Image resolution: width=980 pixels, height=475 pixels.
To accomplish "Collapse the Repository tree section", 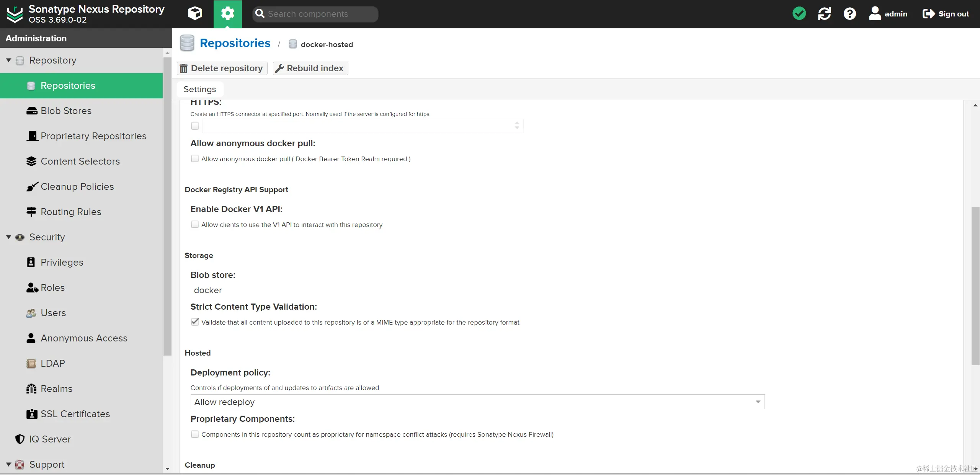I will 8,60.
